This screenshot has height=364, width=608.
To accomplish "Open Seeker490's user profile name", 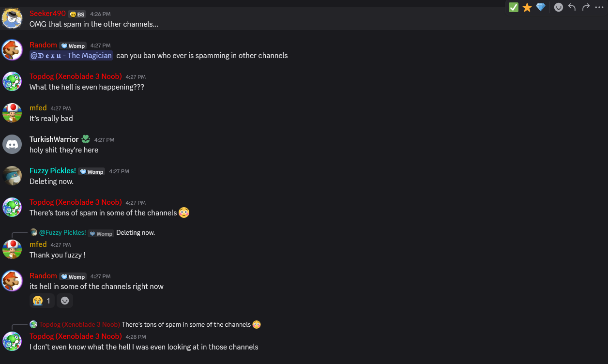I will (x=47, y=14).
